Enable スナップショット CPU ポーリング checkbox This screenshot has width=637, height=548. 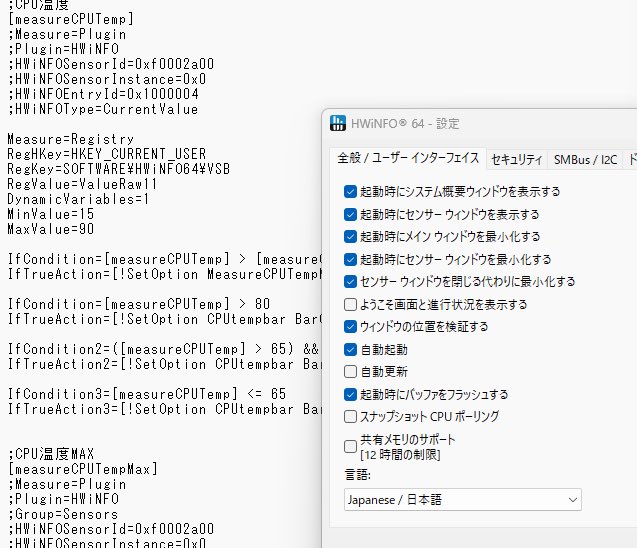(x=350, y=416)
